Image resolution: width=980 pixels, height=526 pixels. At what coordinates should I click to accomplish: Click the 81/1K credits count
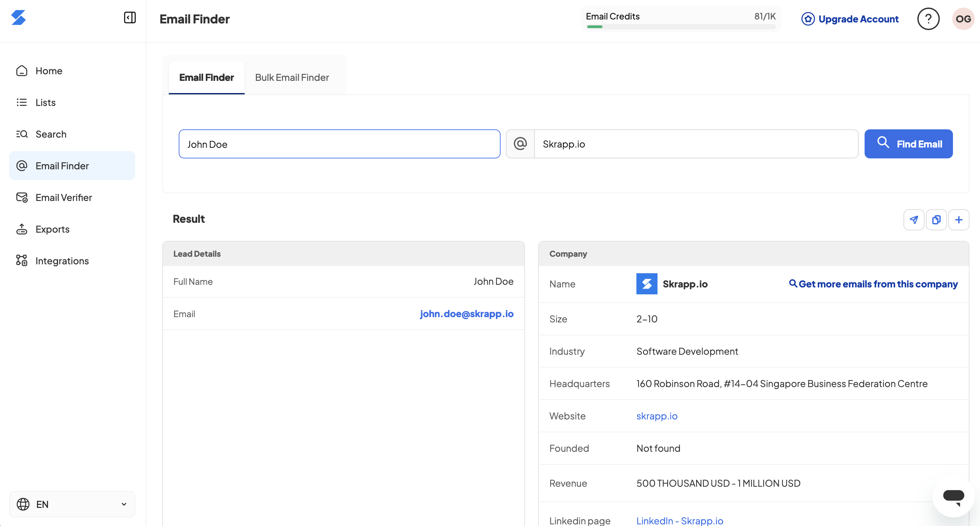765,16
